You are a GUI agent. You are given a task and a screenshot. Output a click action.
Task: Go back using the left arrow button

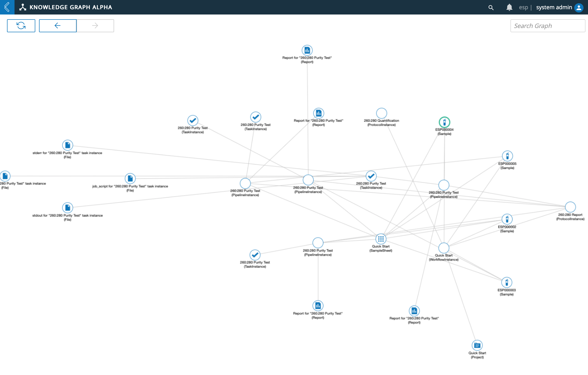[58, 25]
